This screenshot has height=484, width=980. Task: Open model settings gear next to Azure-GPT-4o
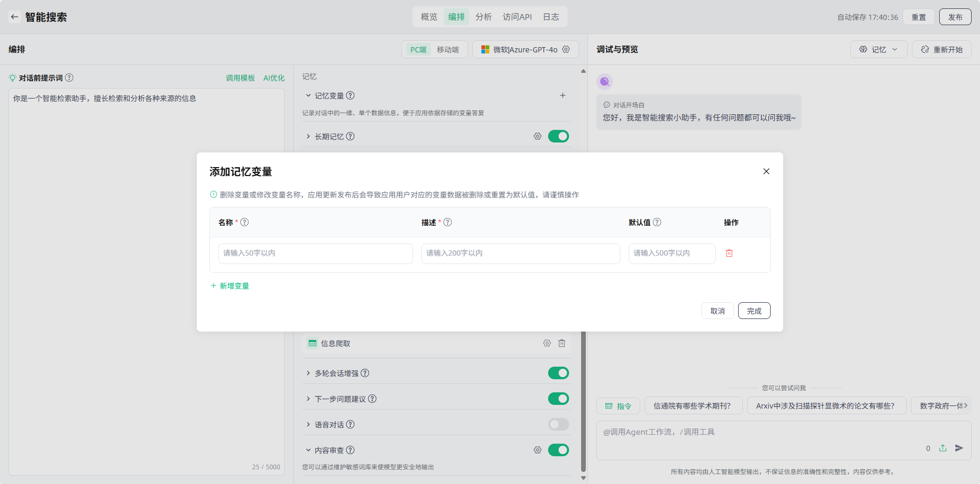point(566,49)
